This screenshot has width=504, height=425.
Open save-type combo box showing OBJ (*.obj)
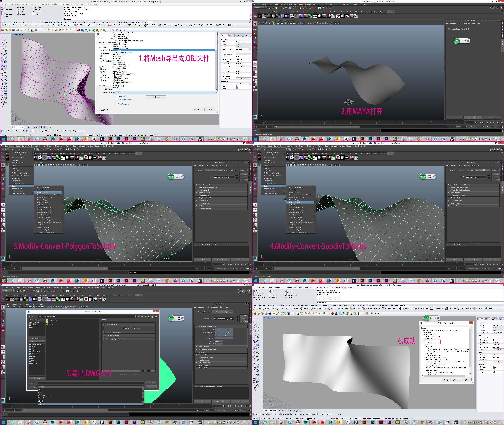[x=165, y=92]
